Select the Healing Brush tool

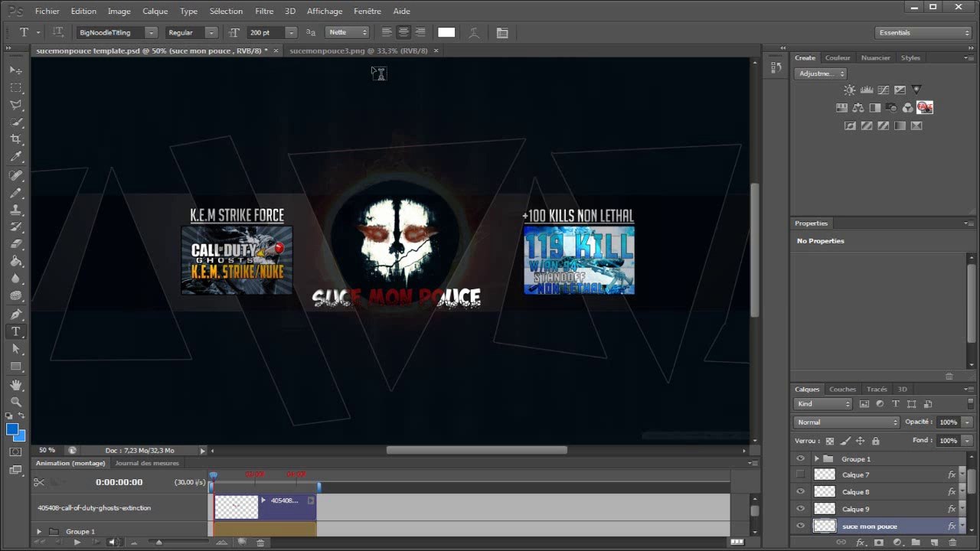pyautogui.click(x=15, y=175)
